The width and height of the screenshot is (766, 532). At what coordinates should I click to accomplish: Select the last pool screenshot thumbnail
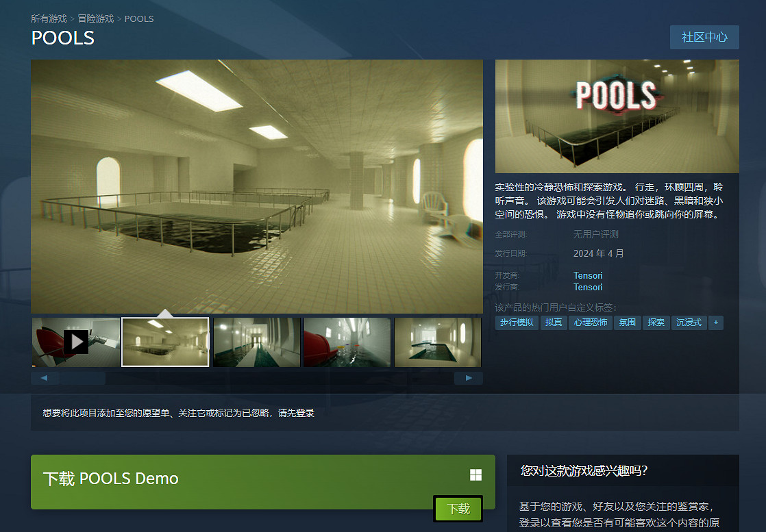tap(437, 342)
